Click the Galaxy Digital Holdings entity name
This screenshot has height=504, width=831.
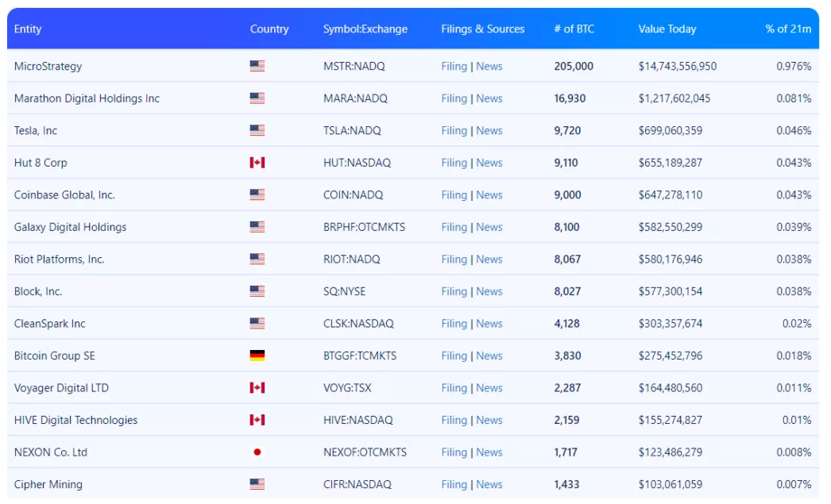point(70,227)
